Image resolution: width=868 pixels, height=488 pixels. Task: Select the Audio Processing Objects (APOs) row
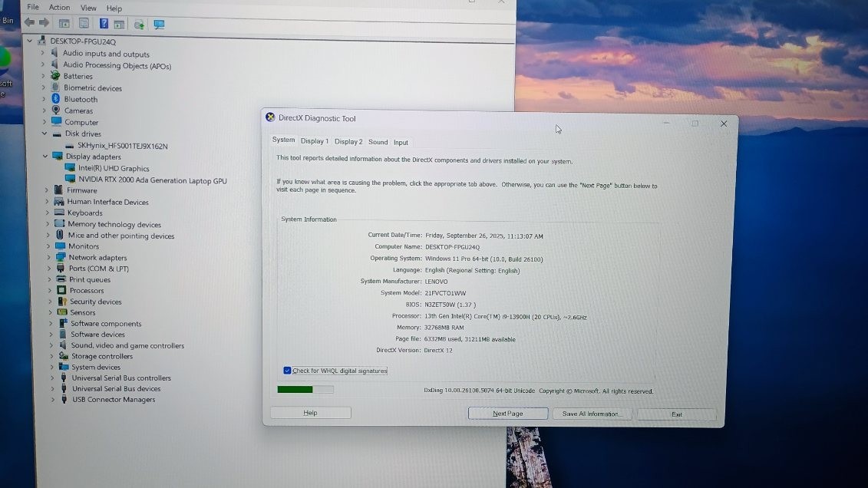[x=117, y=65]
